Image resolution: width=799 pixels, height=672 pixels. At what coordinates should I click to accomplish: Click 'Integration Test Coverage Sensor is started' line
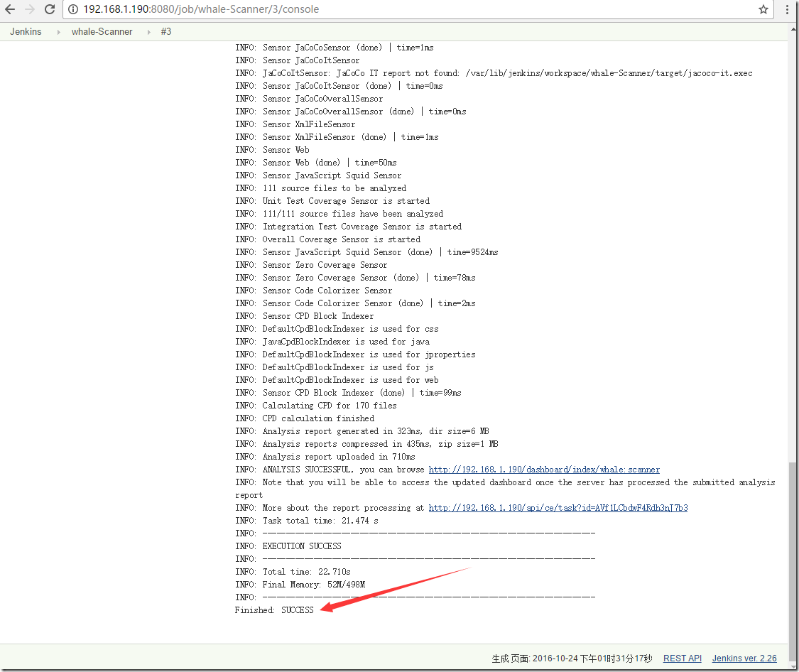(x=349, y=227)
